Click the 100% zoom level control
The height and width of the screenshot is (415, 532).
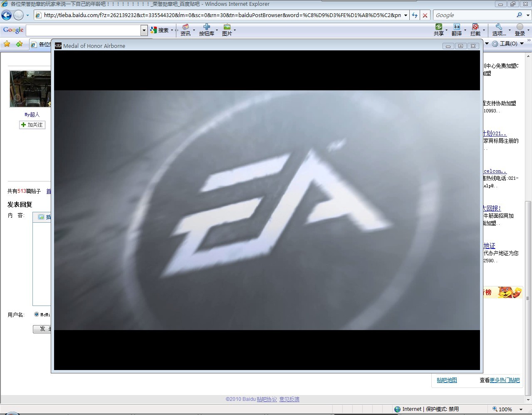click(x=502, y=409)
